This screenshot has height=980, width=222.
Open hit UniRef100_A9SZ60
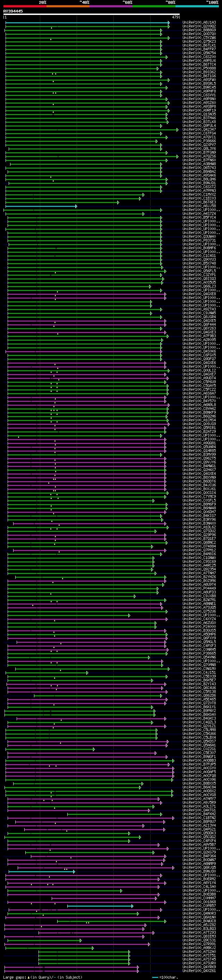pyautogui.click(x=199, y=103)
